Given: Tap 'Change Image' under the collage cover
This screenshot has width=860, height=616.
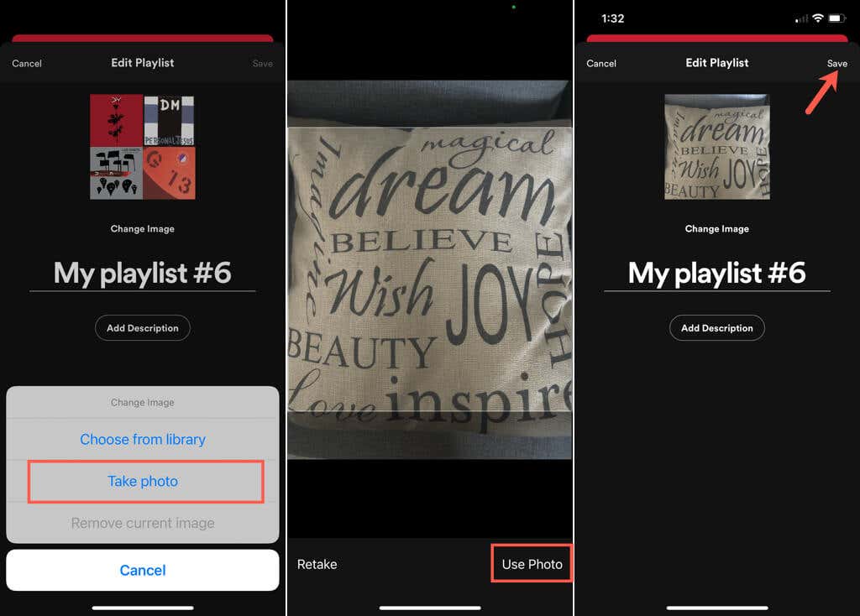Looking at the screenshot, I should [143, 228].
